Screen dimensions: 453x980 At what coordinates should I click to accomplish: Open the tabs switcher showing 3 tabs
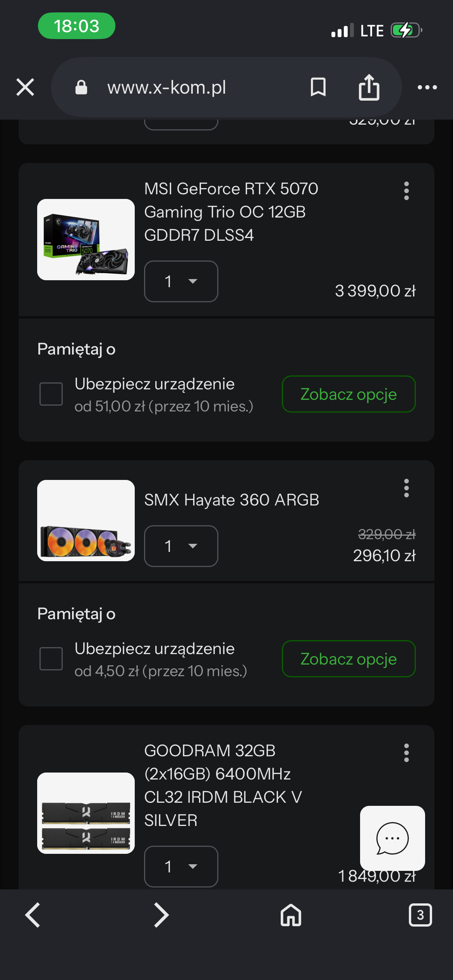[x=420, y=915]
